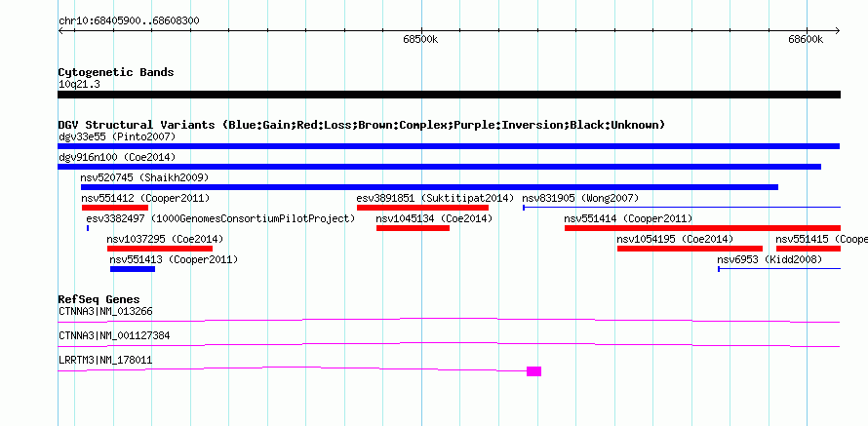The image size is (868, 426).
Task: Click the chr10:68405900..68608300 coordinate text
Action: tap(129, 21)
